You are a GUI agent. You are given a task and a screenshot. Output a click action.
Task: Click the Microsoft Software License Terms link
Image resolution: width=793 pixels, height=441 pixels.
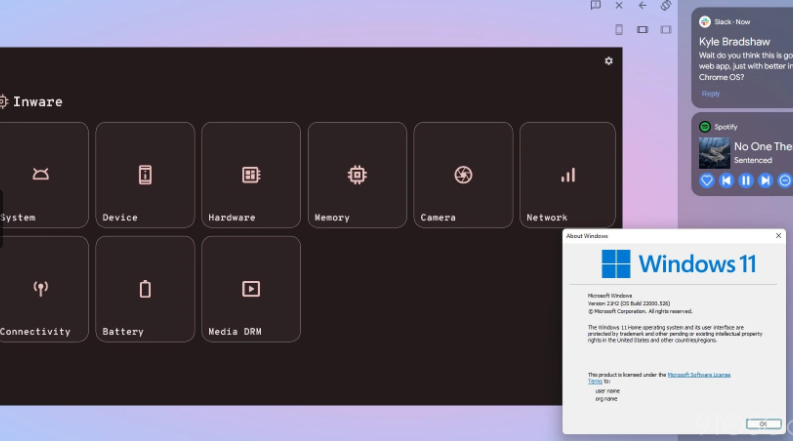tap(698, 375)
